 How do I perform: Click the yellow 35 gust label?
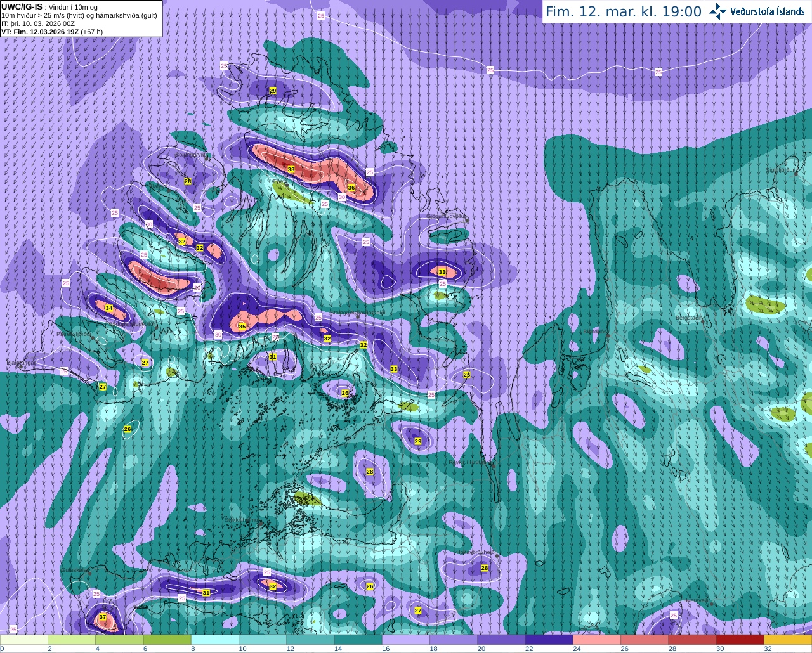pos(242,326)
